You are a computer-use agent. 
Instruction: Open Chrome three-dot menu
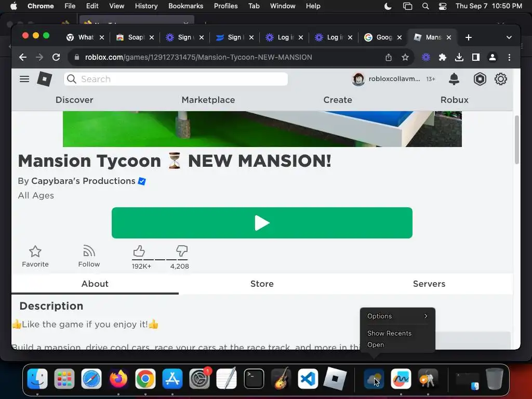pos(509,57)
